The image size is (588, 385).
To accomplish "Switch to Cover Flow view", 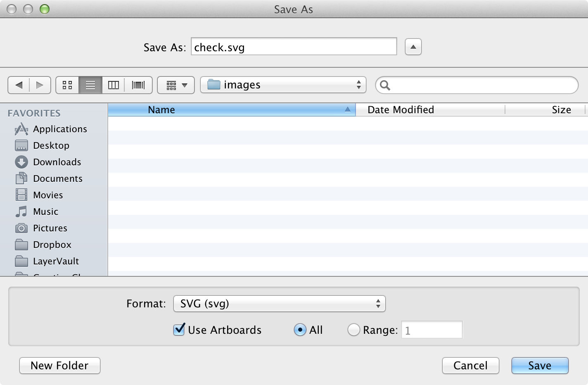I will pos(138,85).
